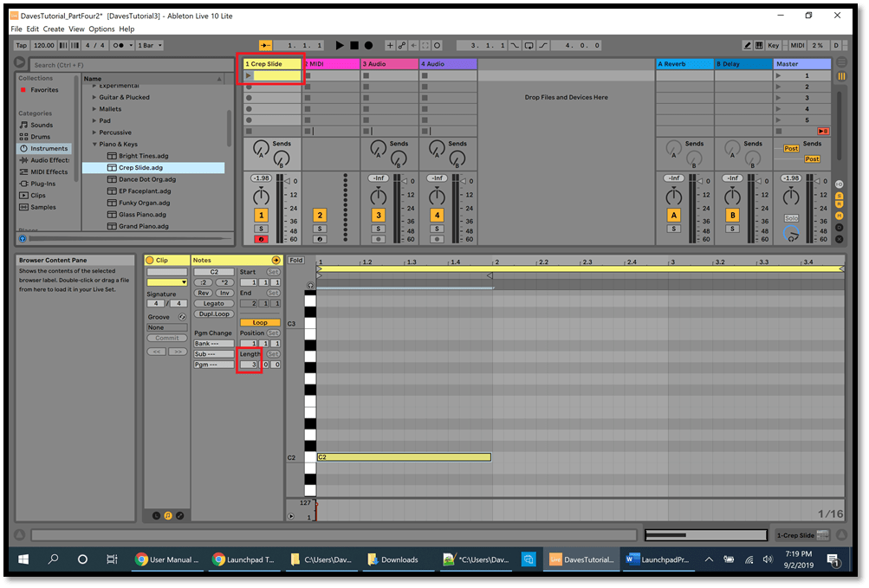This screenshot has height=588, width=869.
Task: Toggle track 1 Track Activator
Action: [x=261, y=215]
